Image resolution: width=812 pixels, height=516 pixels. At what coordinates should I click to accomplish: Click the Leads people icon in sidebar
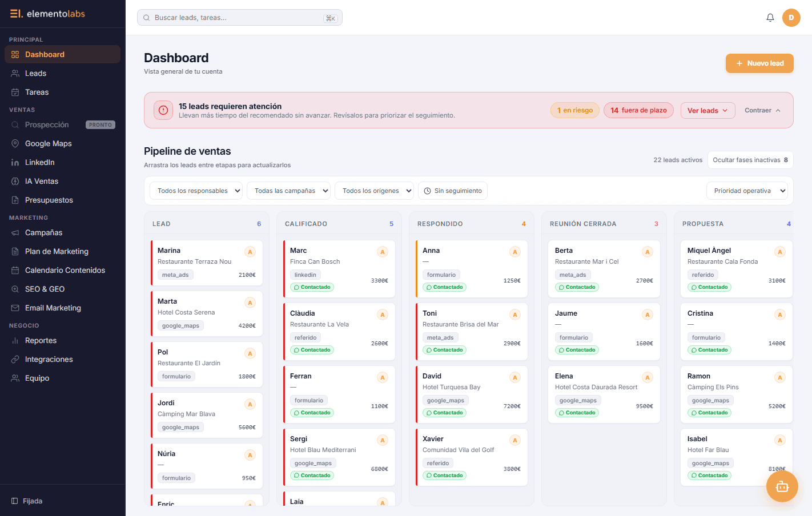(x=15, y=74)
